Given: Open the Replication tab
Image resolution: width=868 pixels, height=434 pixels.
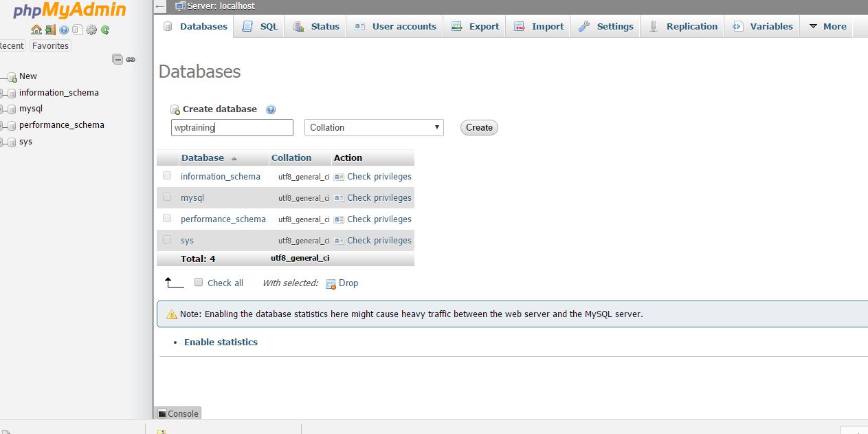Looking at the screenshot, I should click(682, 26).
